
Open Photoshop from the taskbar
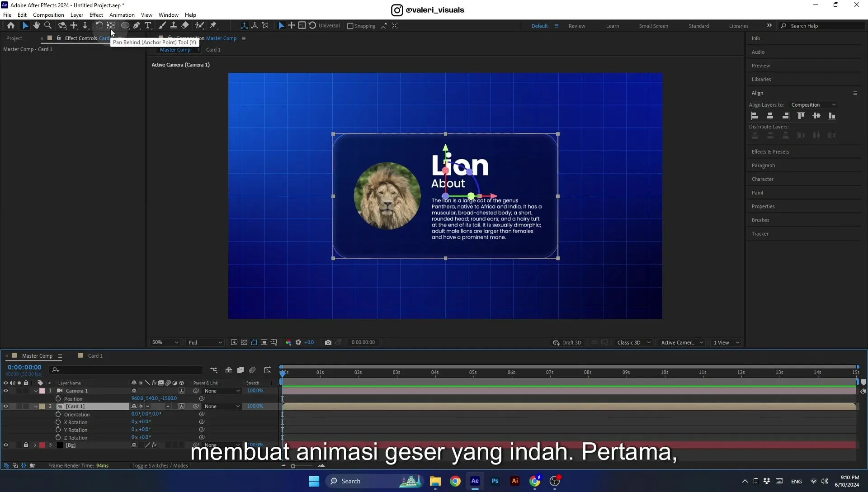[495, 481]
